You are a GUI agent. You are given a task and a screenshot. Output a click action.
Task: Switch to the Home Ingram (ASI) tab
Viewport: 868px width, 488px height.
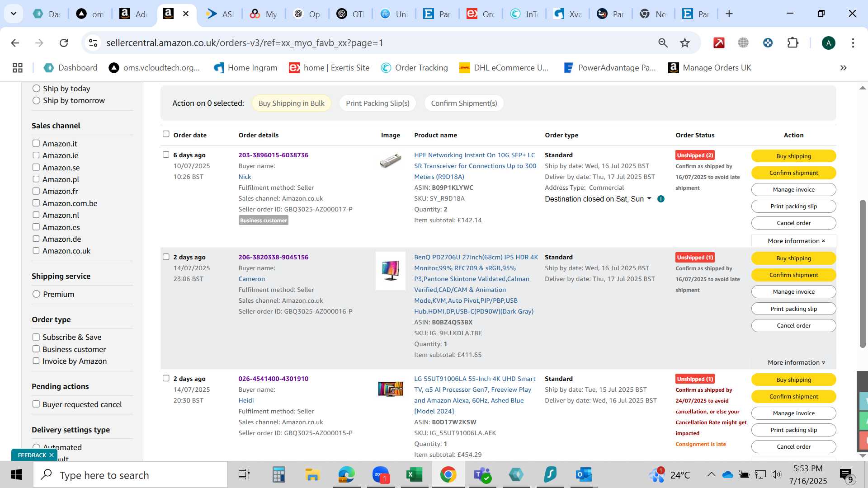point(220,14)
